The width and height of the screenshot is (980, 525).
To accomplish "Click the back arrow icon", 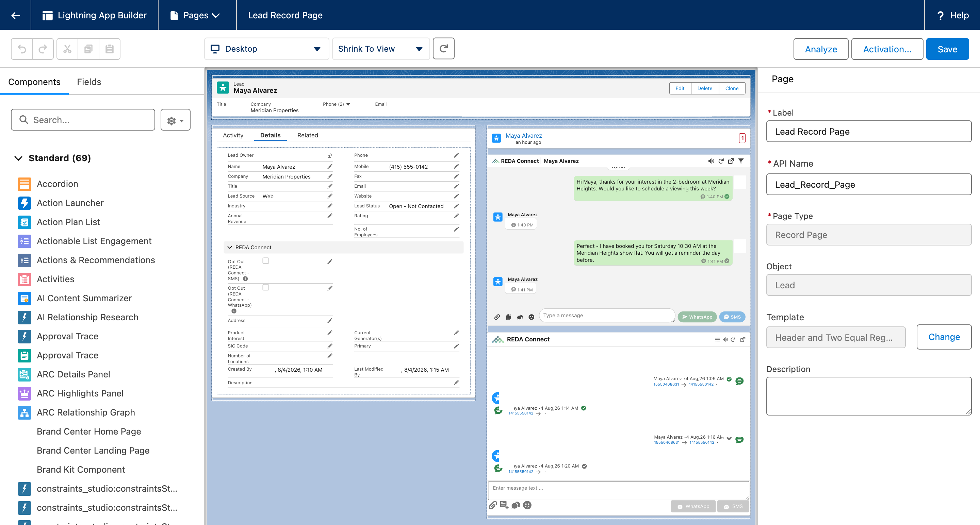I will pos(16,15).
